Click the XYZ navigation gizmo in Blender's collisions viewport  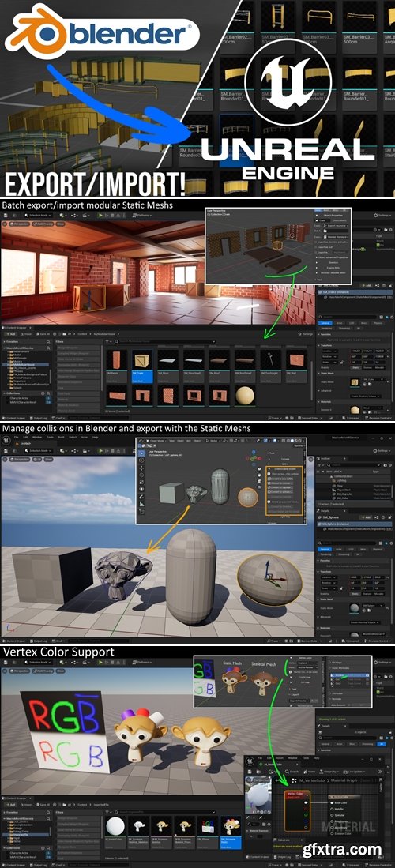pyautogui.click(x=254, y=458)
